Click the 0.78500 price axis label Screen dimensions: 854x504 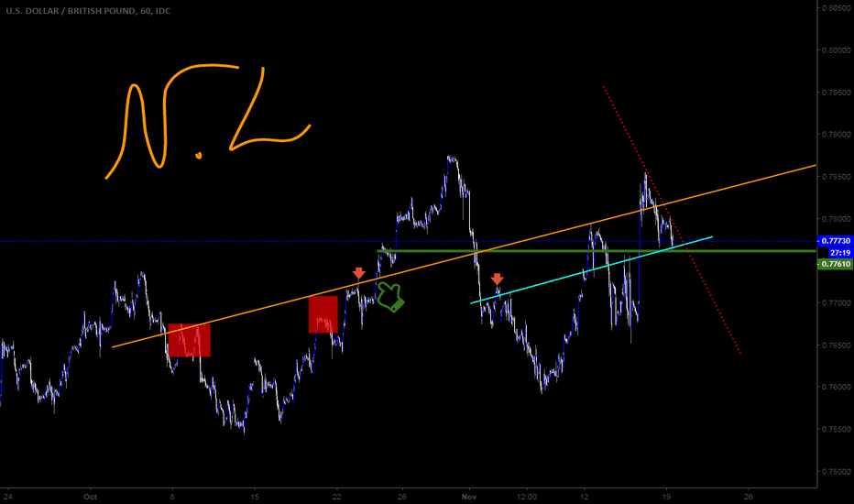click(x=836, y=177)
